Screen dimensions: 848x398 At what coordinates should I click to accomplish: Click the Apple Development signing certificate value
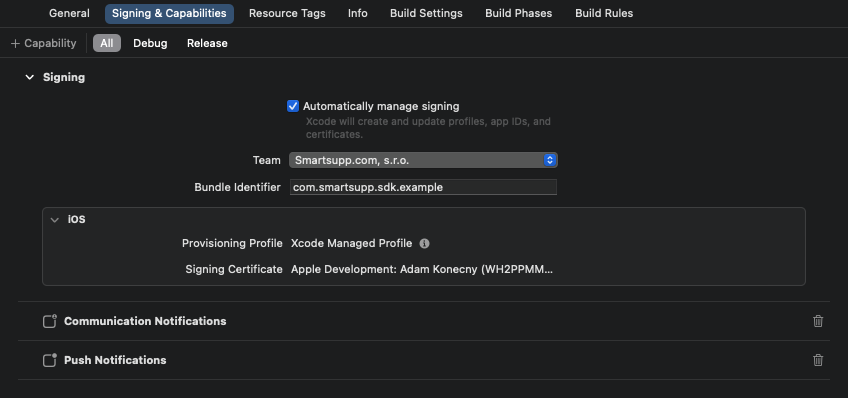[x=422, y=269]
